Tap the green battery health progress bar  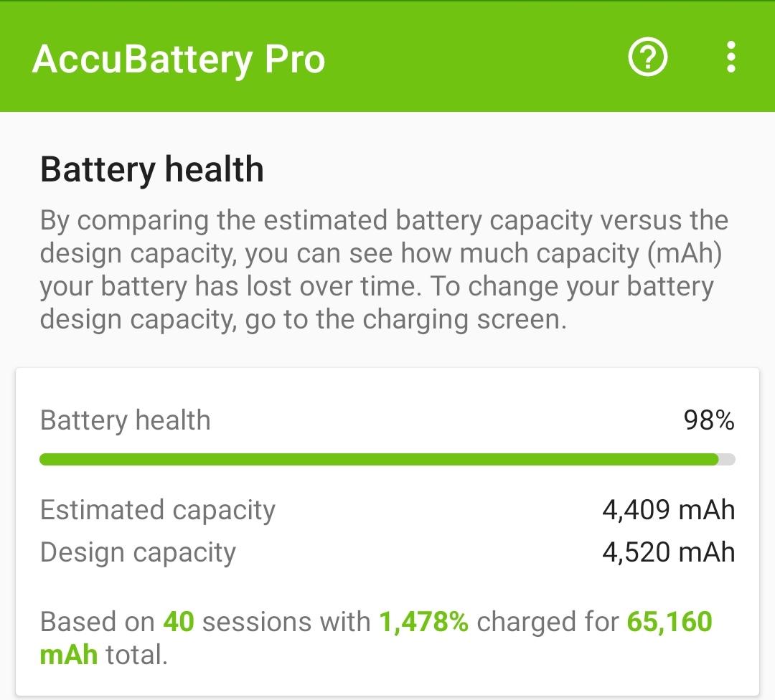[379, 460]
